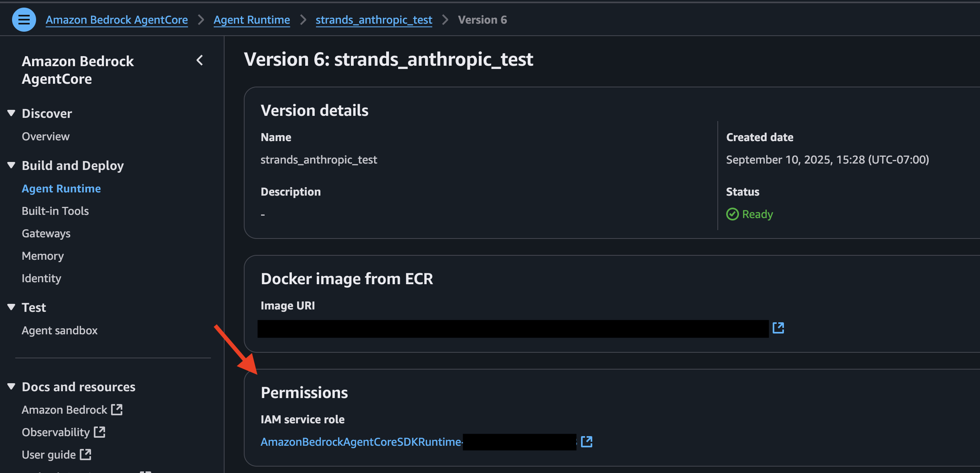Collapse the Test section

point(11,307)
